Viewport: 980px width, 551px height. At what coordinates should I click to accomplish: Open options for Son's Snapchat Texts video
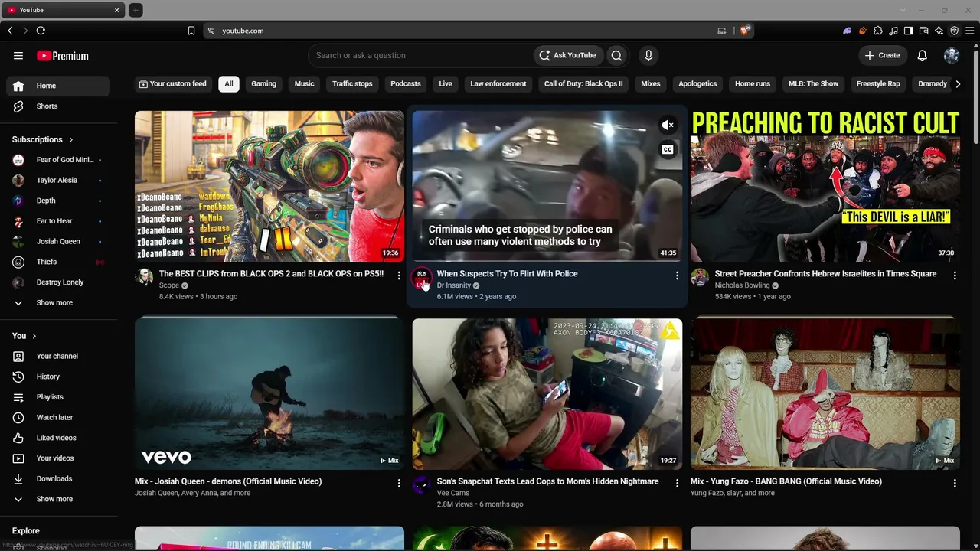(677, 483)
